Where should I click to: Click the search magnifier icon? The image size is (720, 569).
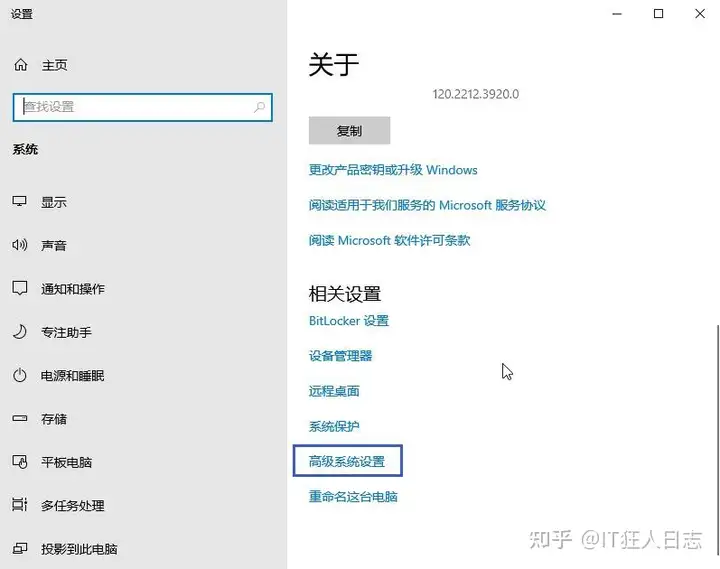(259, 107)
